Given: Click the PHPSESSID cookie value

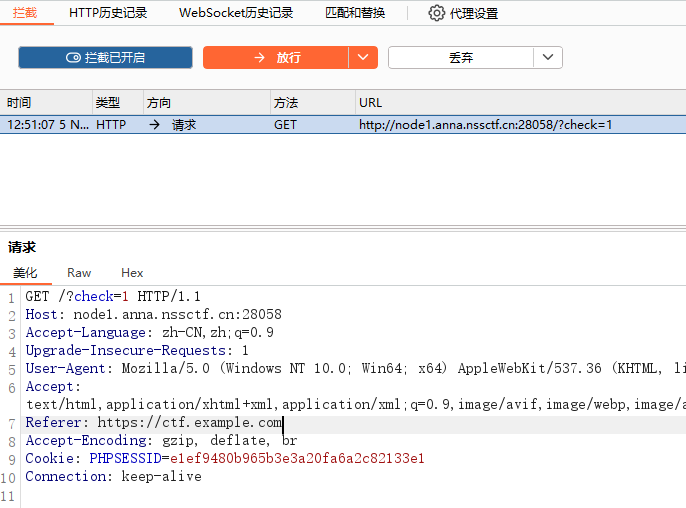Looking at the screenshot, I should [297, 458].
